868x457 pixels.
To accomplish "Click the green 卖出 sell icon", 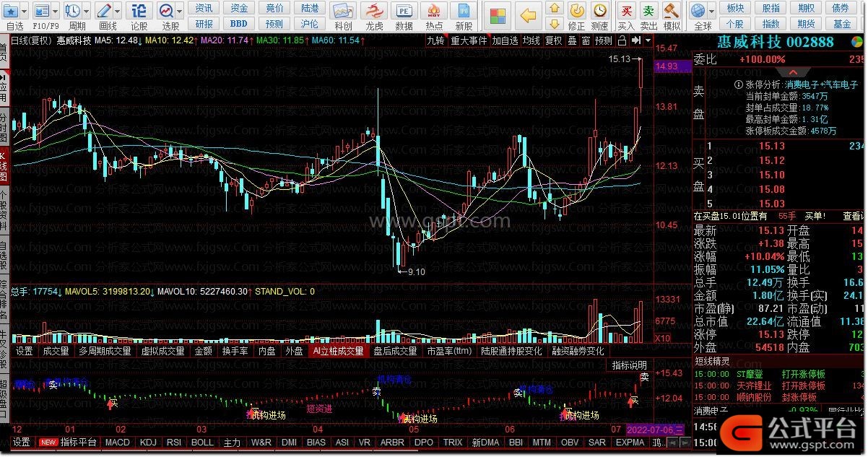I will pyautogui.click(x=648, y=11).
